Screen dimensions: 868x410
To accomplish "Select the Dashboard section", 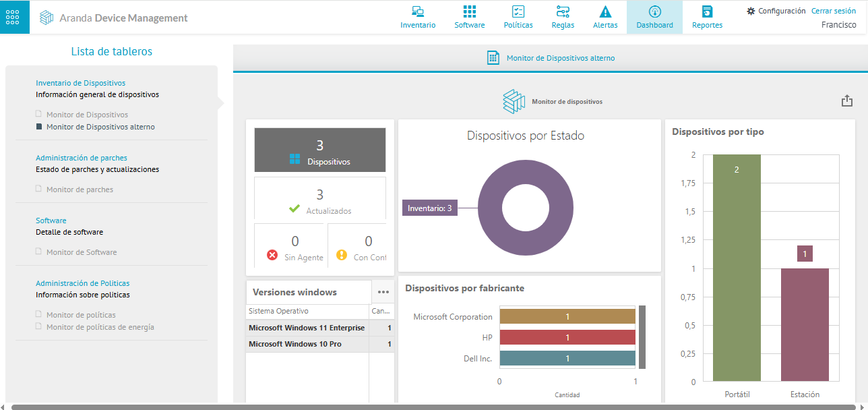I will click(654, 17).
